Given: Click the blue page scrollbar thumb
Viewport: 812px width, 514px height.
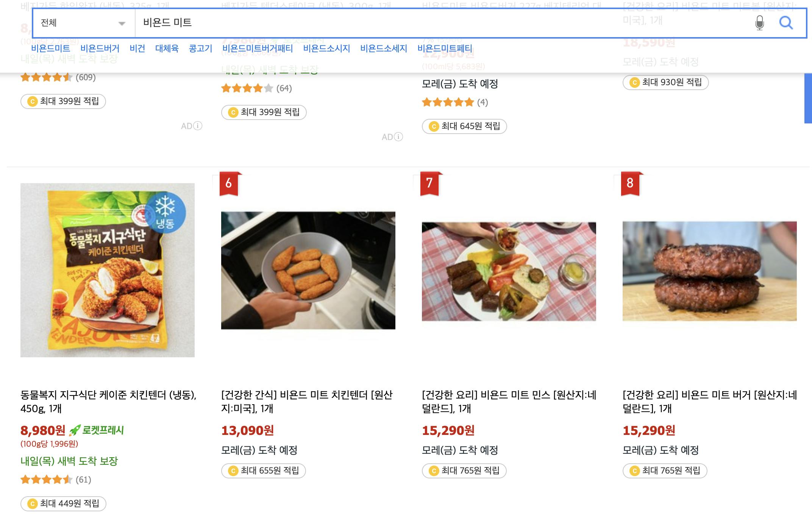Looking at the screenshot, I should click(808, 98).
